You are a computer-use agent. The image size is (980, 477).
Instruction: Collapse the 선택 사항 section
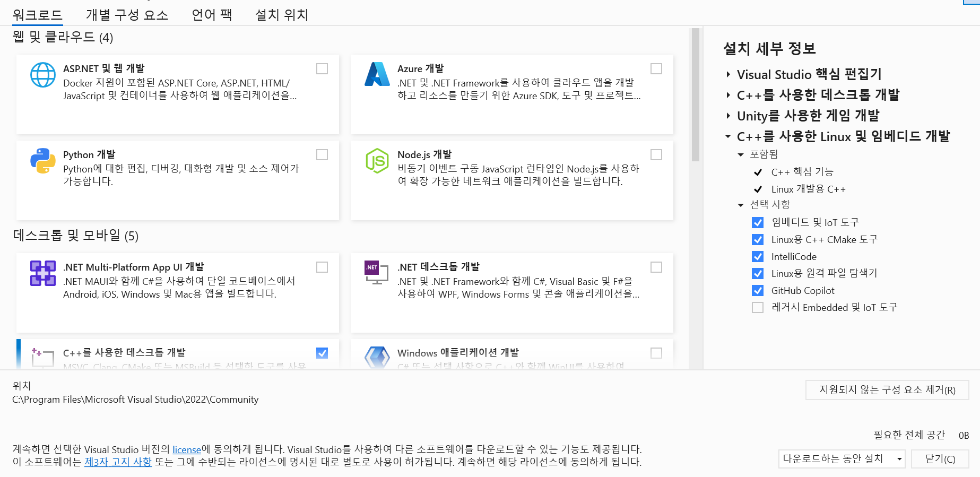741,205
